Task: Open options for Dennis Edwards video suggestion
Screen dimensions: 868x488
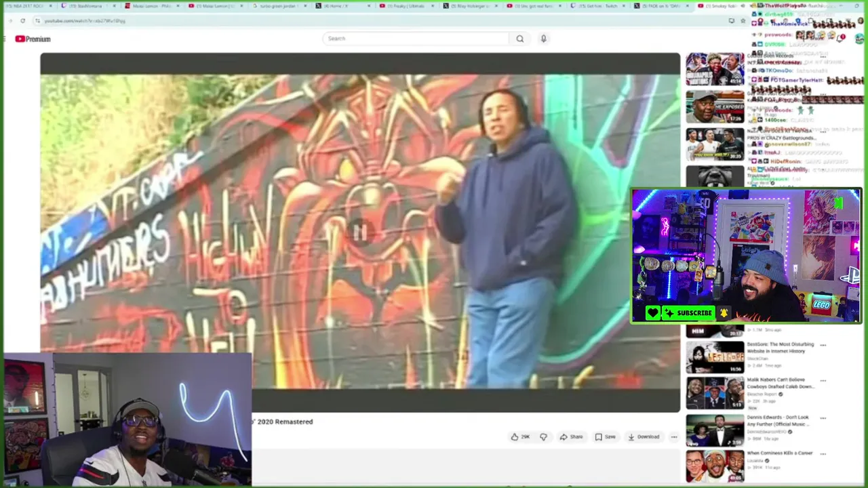Action: coord(823,418)
